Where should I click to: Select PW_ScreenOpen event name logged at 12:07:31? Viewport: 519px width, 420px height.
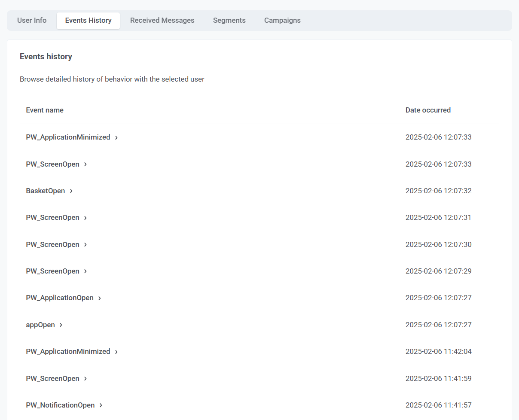tap(52, 218)
